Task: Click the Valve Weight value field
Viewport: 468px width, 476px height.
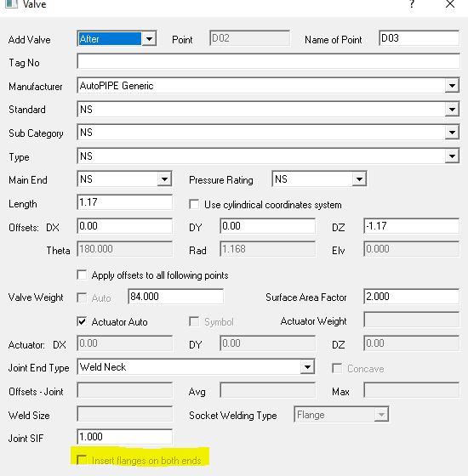Action: 175,297
